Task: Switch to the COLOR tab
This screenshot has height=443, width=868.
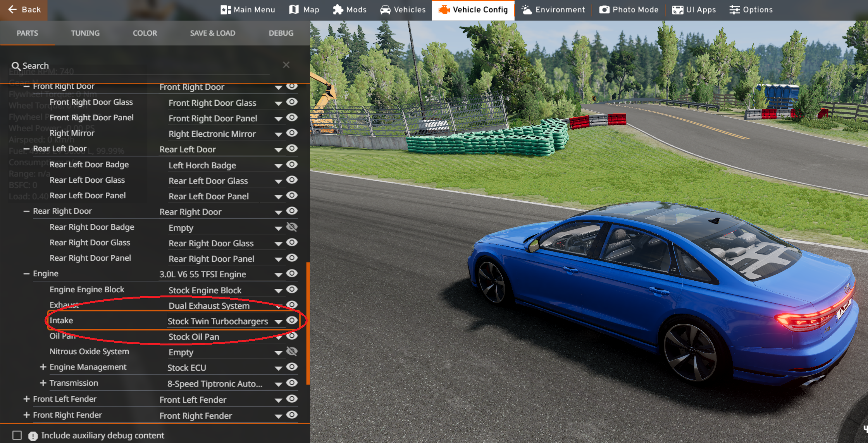Action: pos(145,33)
